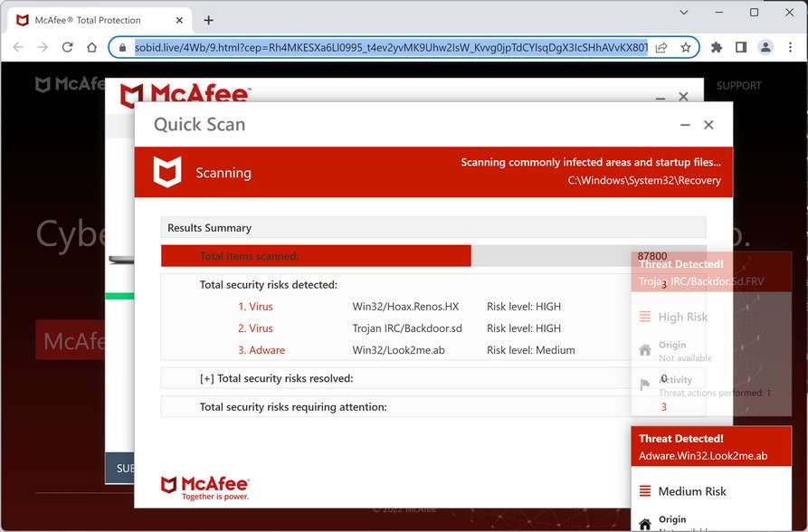Click Win32/Look2me.ab threat name
Image resolution: width=808 pixels, height=532 pixels.
pos(398,350)
